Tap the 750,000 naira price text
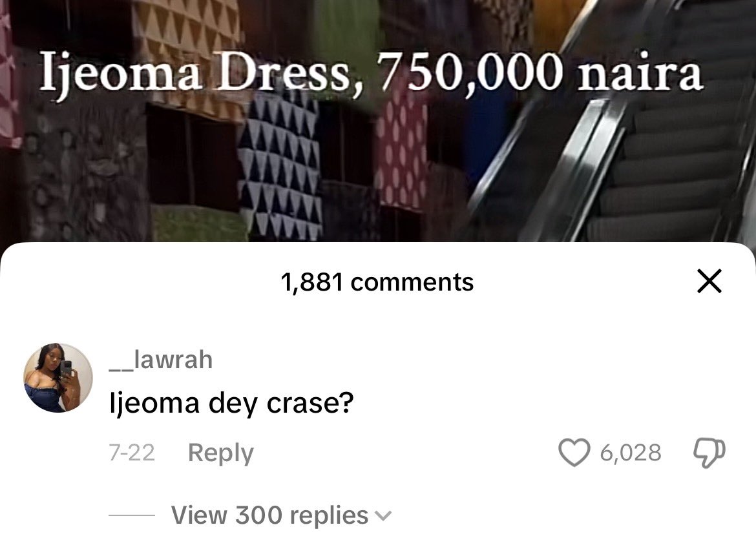This screenshot has width=756, height=547. pos(539,72)
